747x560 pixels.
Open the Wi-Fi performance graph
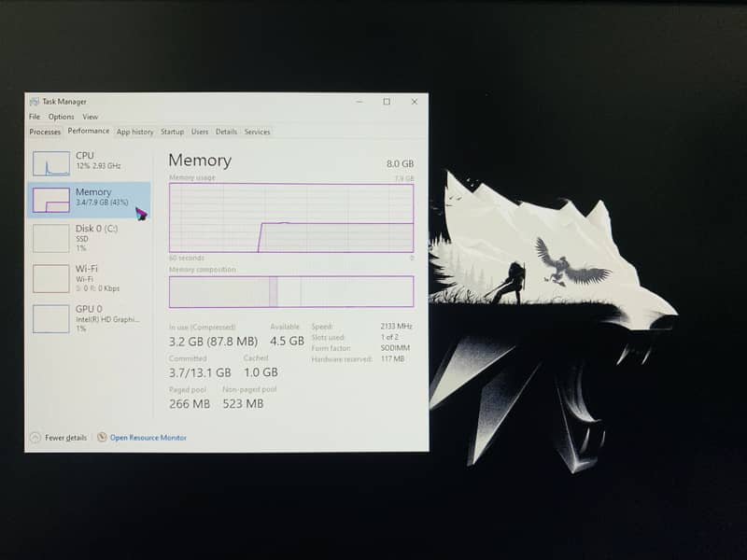click(51, 278)
